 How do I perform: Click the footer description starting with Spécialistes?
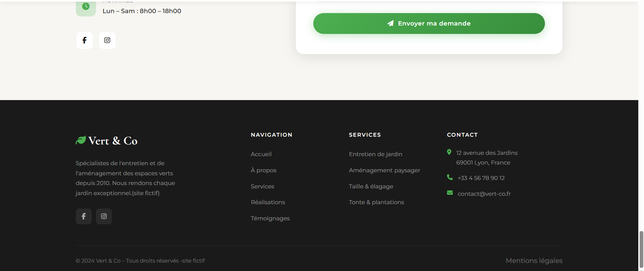pos(125,178)
